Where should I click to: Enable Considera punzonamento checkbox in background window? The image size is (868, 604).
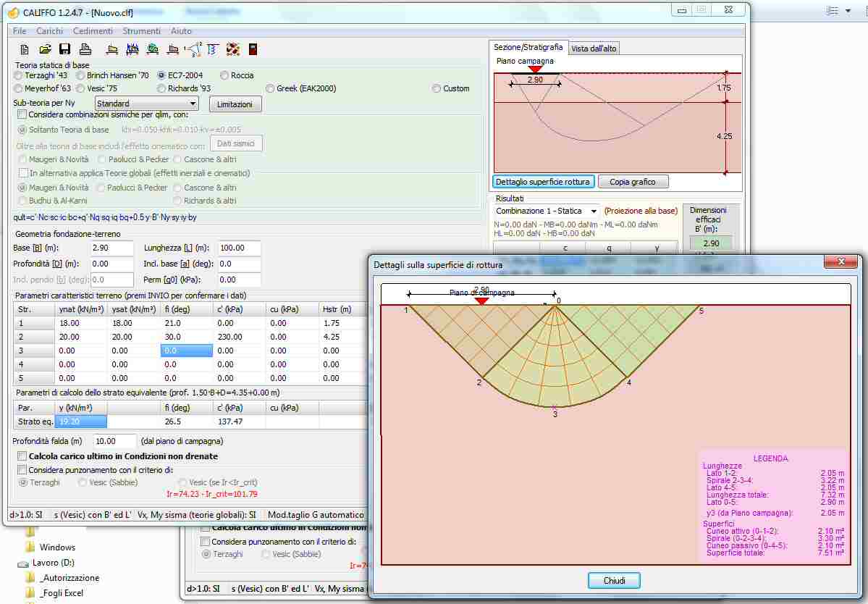206,542
